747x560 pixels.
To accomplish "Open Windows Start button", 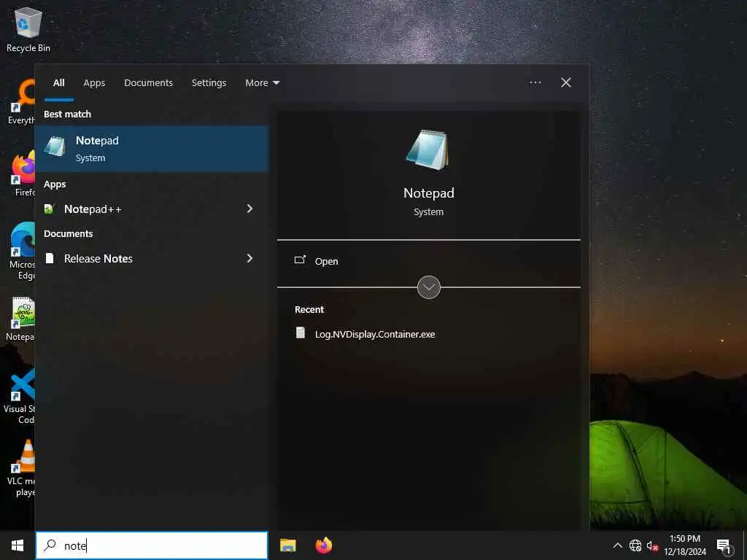I will pos(18,545).
